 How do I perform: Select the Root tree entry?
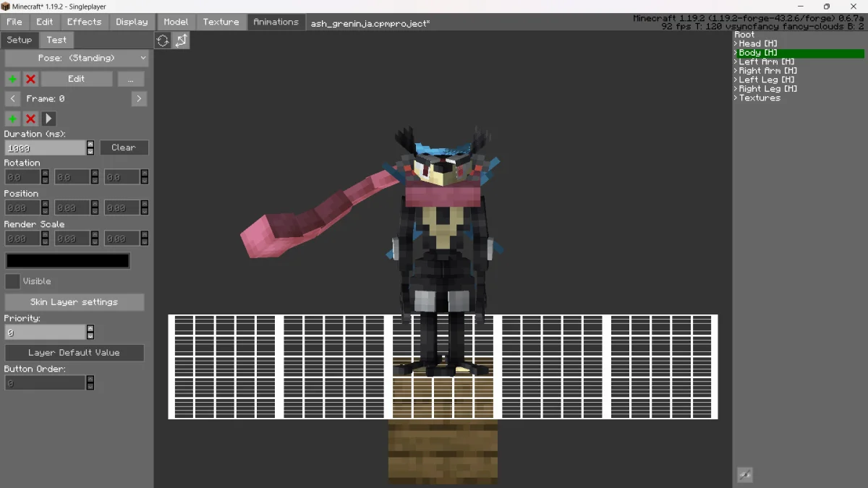pos(744,35)
